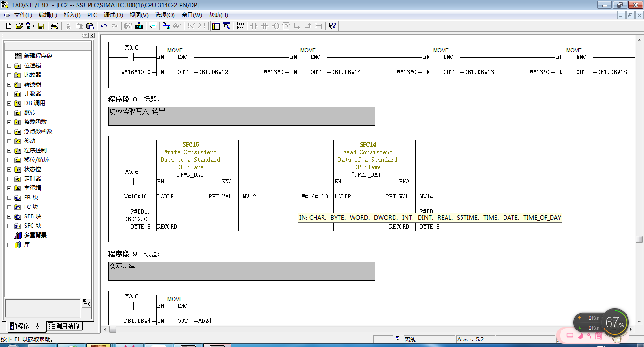Select 新建程序段 in the element tree
The width and height of the screenshot is (644, 347).
38,56
